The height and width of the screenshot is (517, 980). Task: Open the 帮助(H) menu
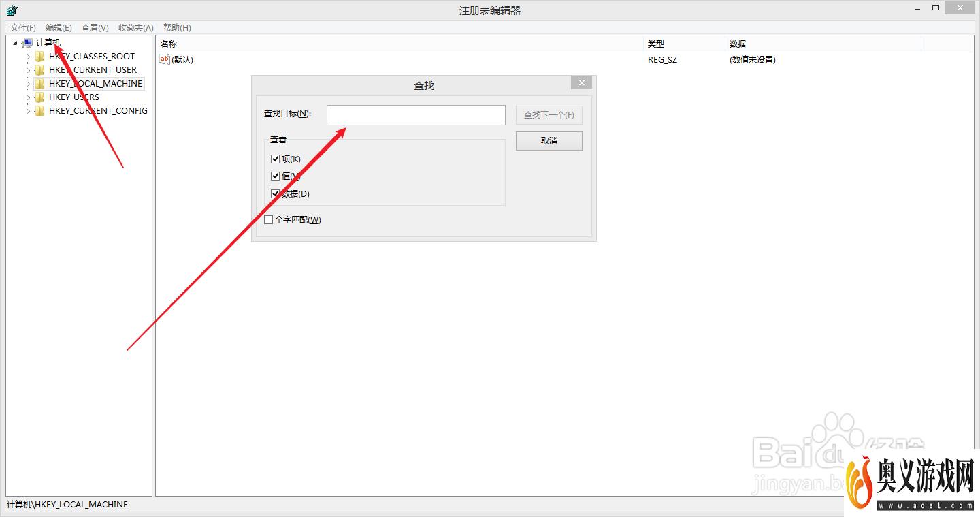coord(177,28)
